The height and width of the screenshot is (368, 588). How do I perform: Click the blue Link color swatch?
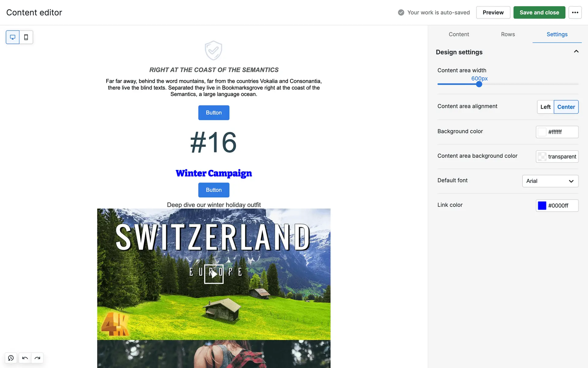(x=542, y=205)
